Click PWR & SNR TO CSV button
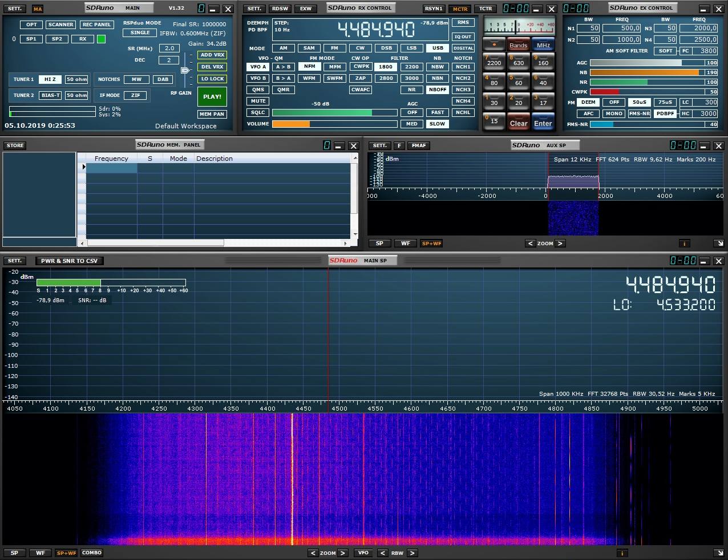Image resolution: width=728 pixels, height=560 pixels. pyautogui.click(x=69, y=261)
